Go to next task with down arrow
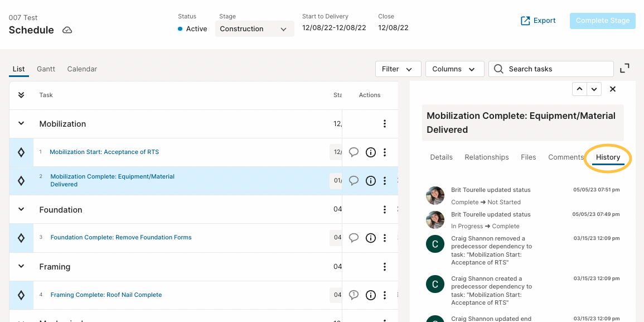The width and height of the screenshot is (644, 322). [x=594, y=89]
